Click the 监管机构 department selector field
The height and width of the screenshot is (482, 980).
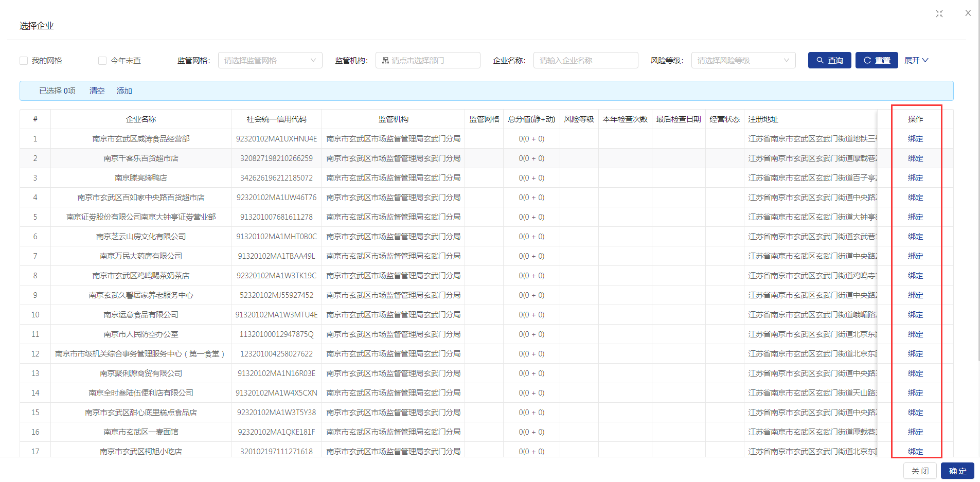(x=427, y=60)
